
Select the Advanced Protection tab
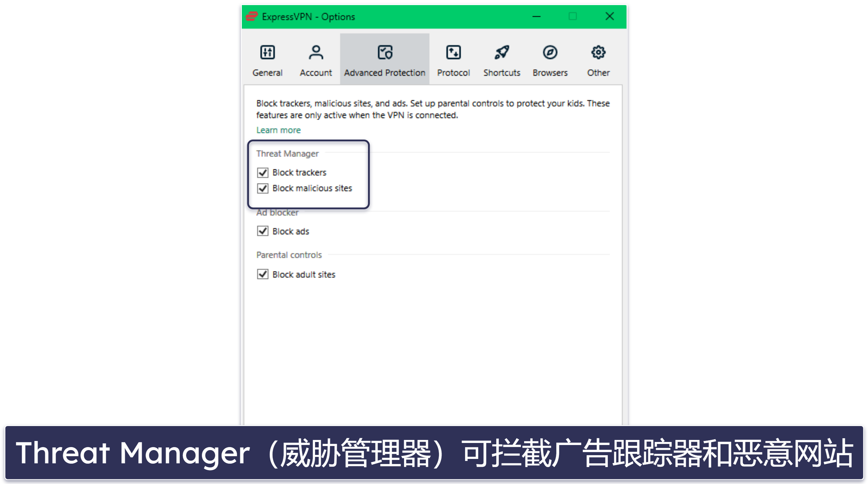click(385, 58)
